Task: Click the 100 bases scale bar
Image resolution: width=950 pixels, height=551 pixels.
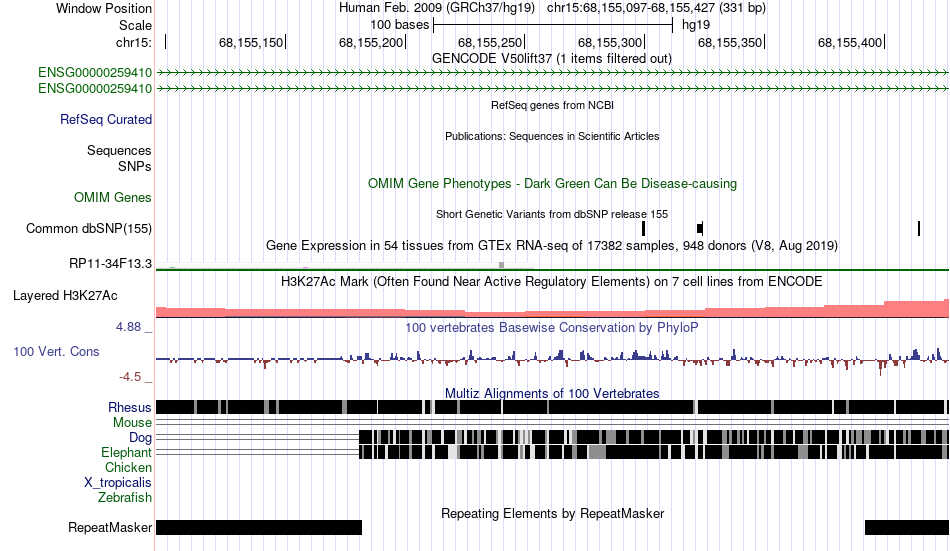Action: pos(553,25)
